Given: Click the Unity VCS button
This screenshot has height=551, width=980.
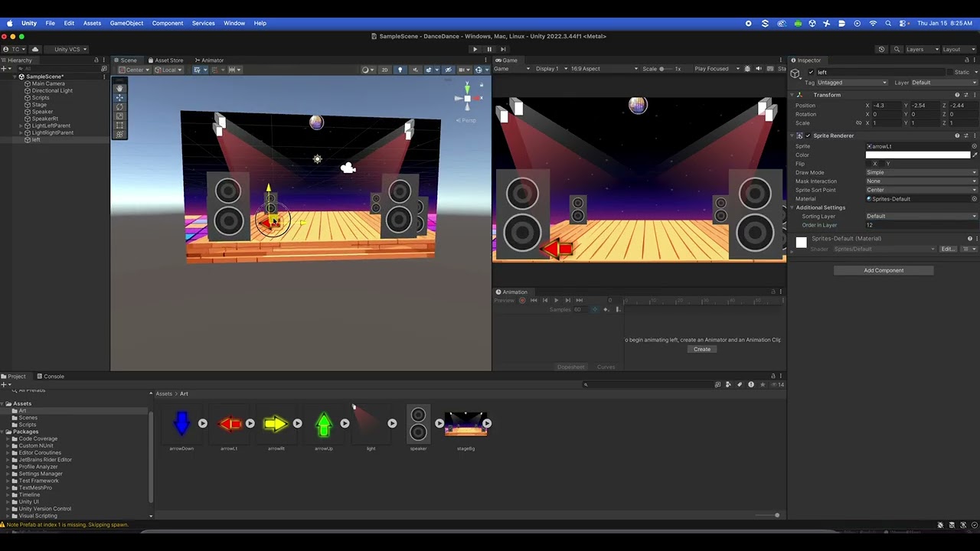Looking at the screenshot, I should pyautogui.click(x=67, y=49).
